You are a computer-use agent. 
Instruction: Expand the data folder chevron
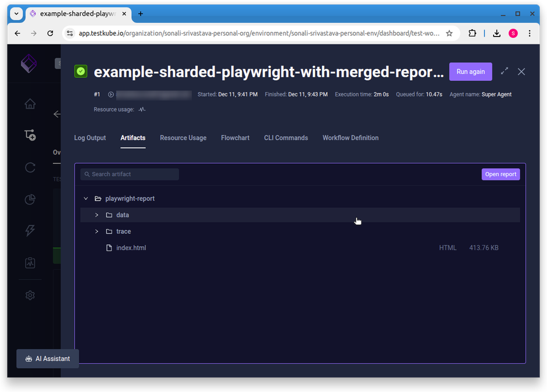tap(96, 215)
